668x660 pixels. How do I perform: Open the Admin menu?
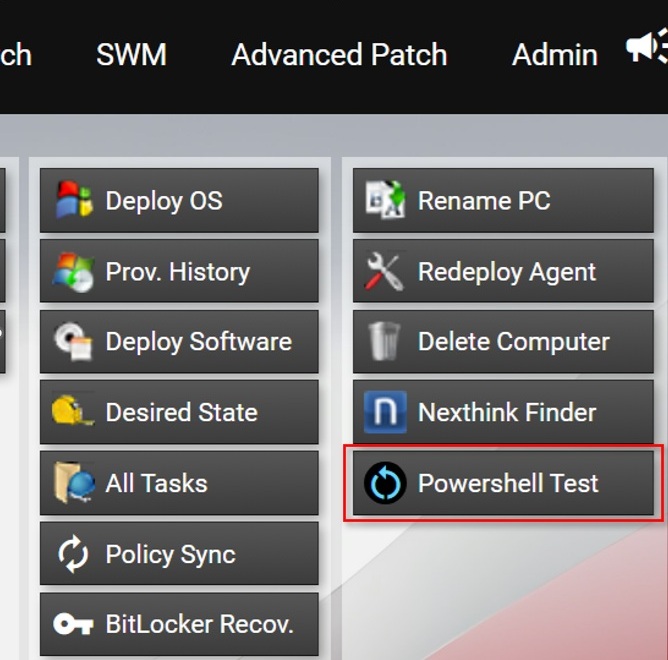[555, 55]
